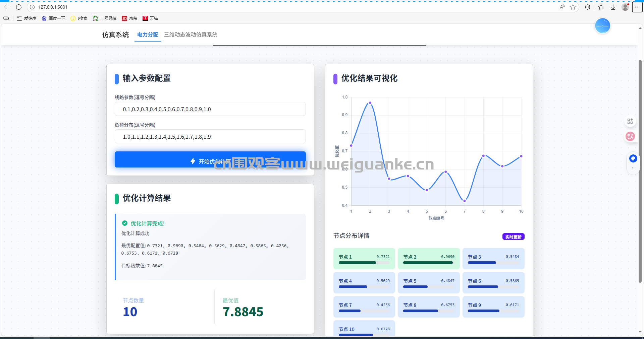Switch to 三维动态波动仿真系统 tab
644x339 pixels.
[191, 35]
